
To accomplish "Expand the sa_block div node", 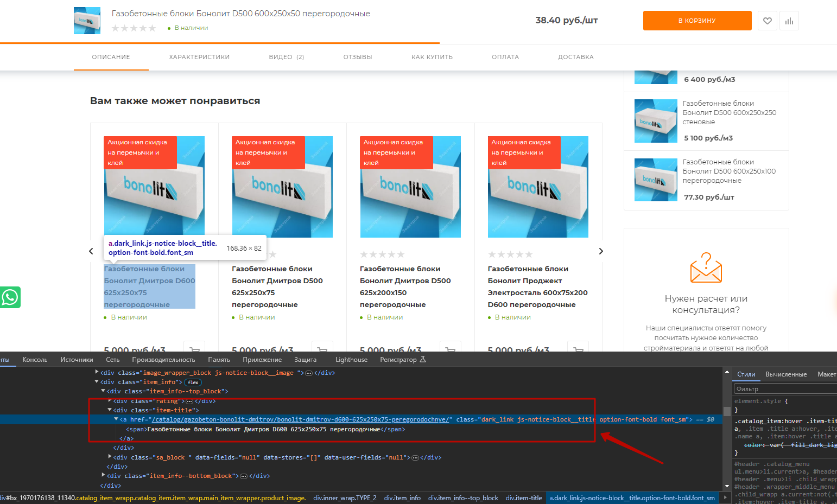I will [x=110, y=457].
